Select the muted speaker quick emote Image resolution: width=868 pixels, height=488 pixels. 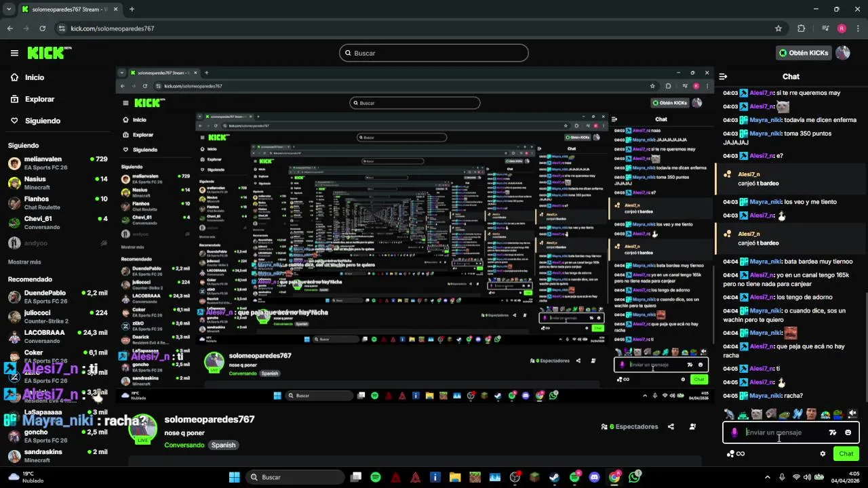pos(852,413)
